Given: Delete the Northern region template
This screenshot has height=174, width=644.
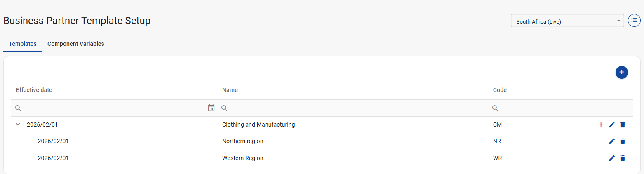Looking at the screenshot, I should 623,141.
